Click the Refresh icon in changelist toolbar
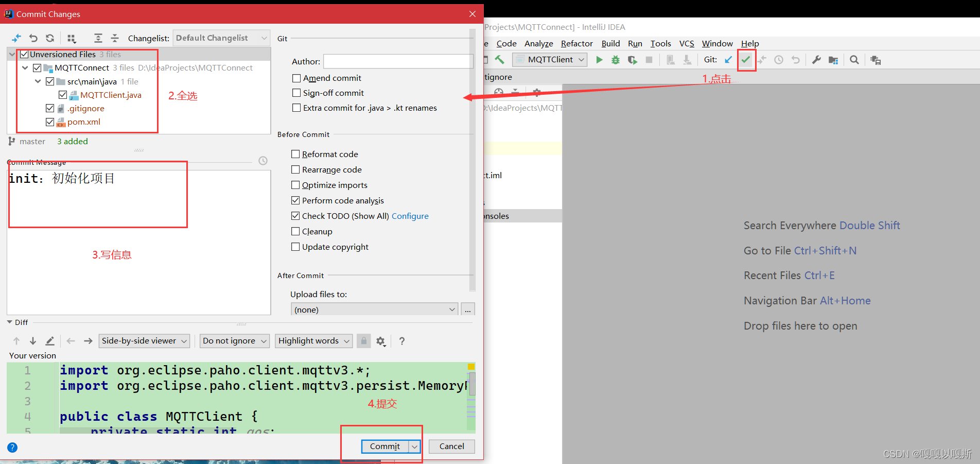 [50, 38]
